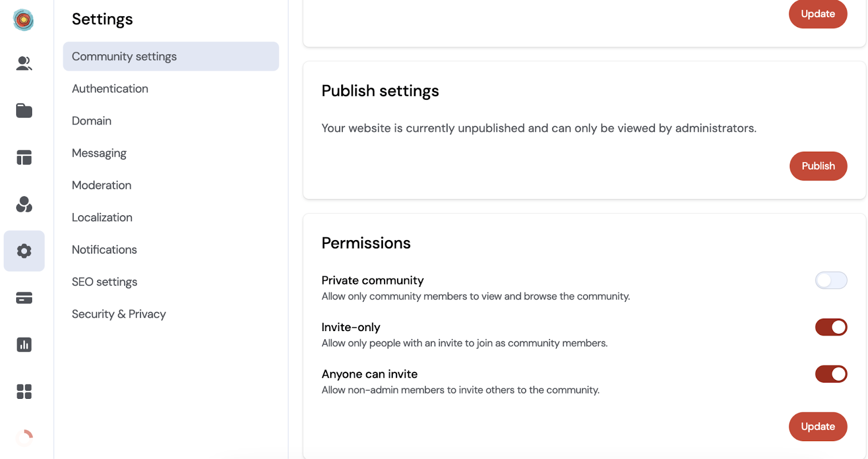Click the Update button above Publish settings
The width and height of the screenshot is (868, 459).
pyautogui.click(x=818, y=14)
